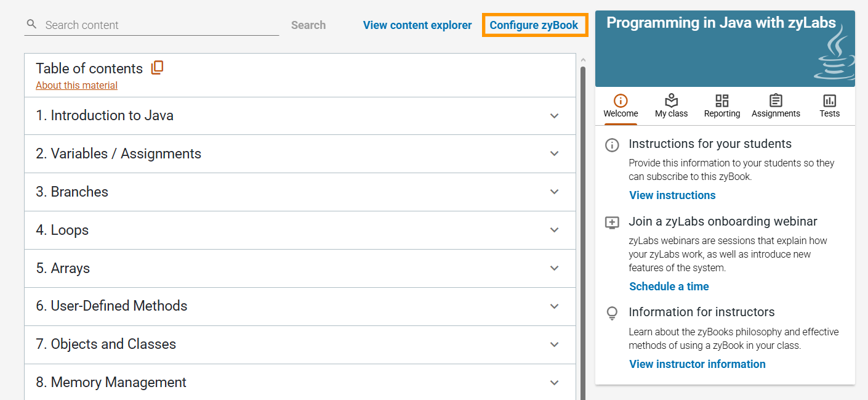868x400 pixels.
Task: Open View content explorer link
Action: [x=417, y=25]
